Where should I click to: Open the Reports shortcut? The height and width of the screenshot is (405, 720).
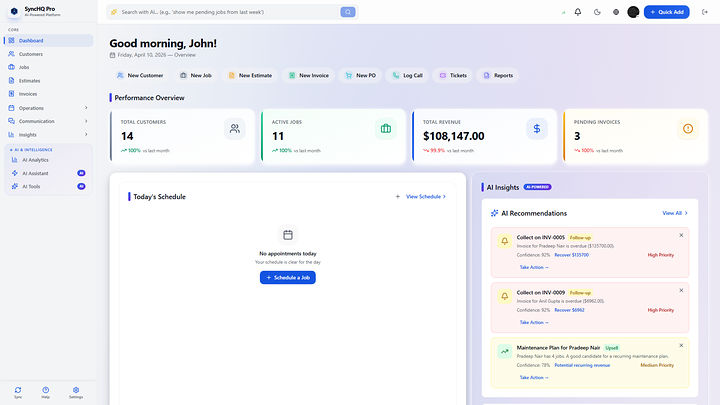click(x=498, y=75)
